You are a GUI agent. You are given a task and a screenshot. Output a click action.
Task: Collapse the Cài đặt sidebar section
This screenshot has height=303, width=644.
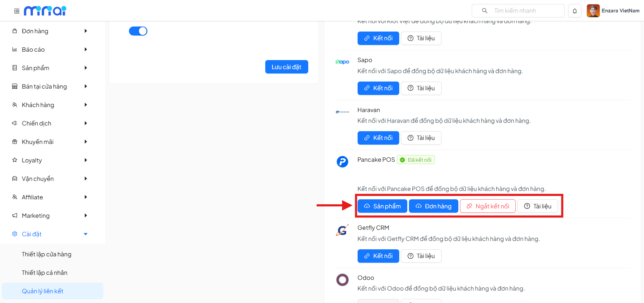(86, 234)
